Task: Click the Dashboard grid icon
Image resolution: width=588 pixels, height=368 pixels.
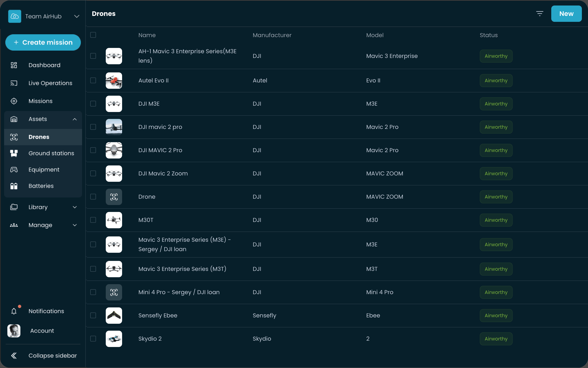Action: tap(14, 65)
